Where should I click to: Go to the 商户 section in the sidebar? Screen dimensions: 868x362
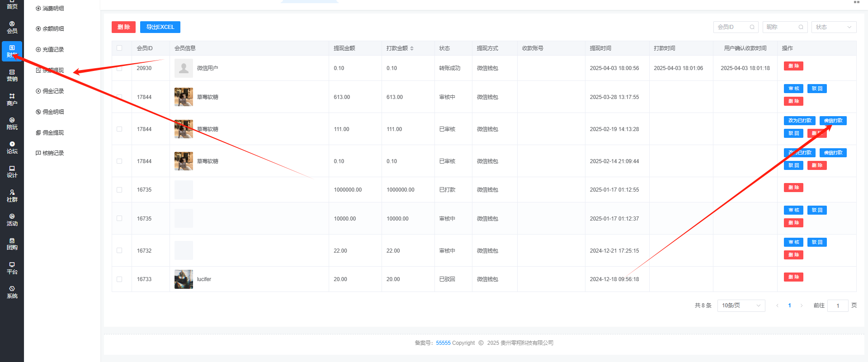(12, 100)
